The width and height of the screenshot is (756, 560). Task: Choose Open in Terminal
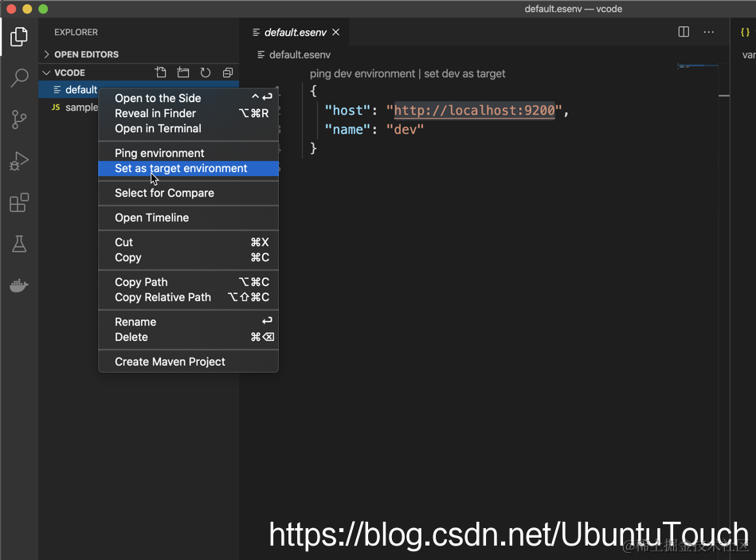coord(189,129)
